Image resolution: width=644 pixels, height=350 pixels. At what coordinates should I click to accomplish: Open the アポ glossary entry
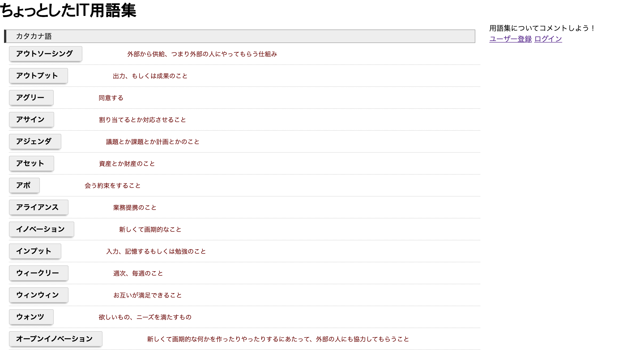coord(24,185)
